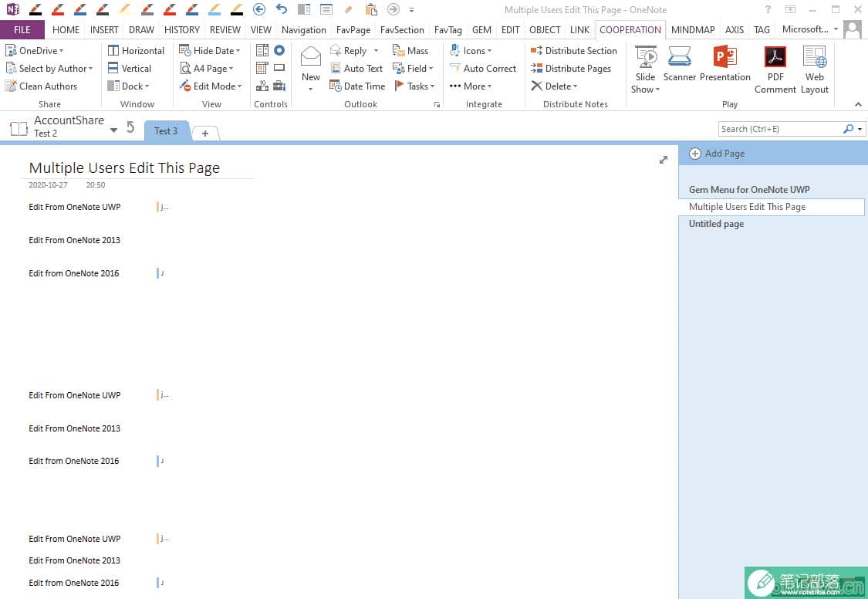Switch to the HISTORY tab
This screenshot has width=868, height=599.
tap(181, 29)
